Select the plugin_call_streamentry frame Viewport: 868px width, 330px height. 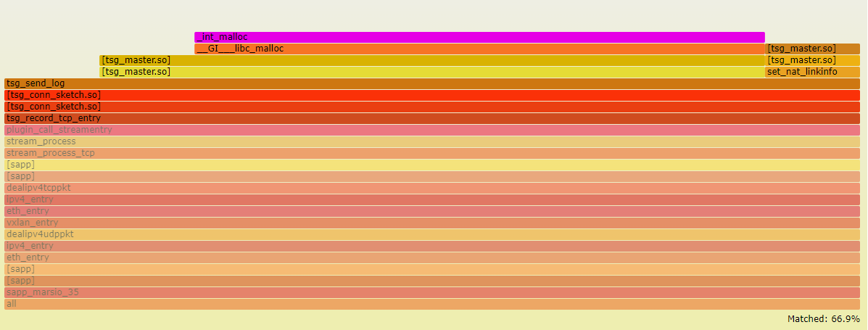(432, 130)
